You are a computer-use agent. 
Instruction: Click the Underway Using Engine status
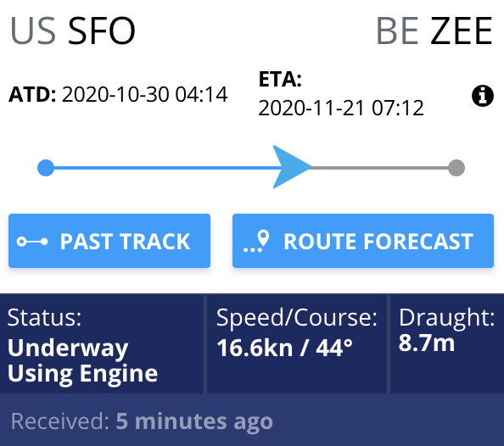82,360
